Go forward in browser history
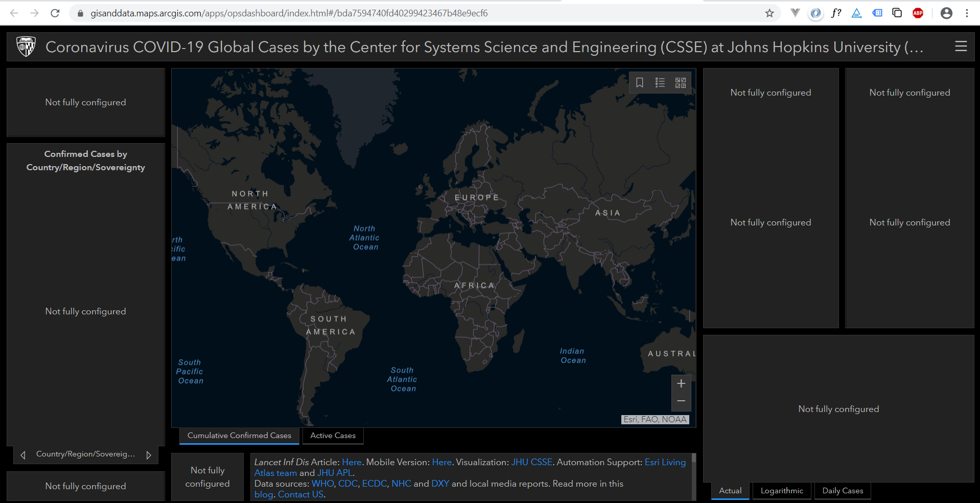The height and width of the screenshot is (503, 980). tap(34, 13)
